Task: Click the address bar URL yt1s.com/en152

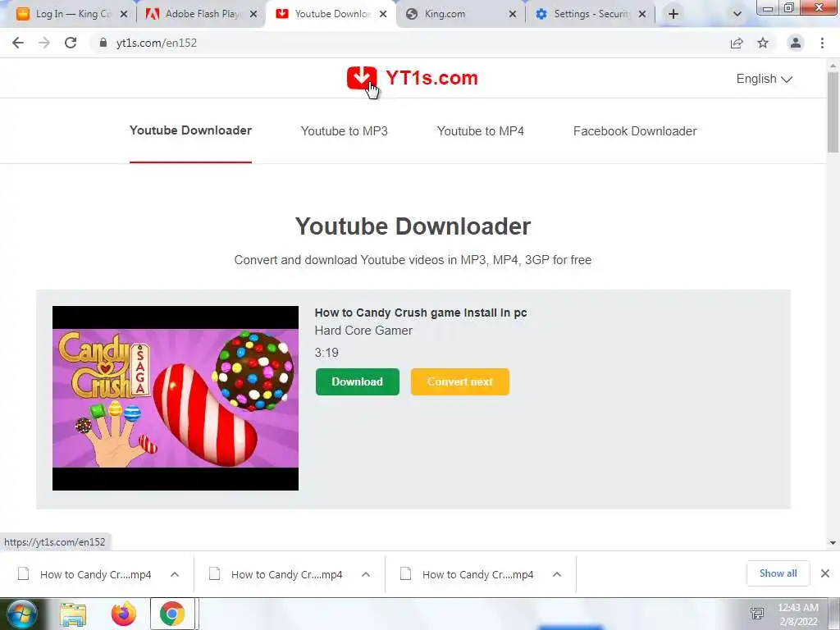Action: pos(157,43)
